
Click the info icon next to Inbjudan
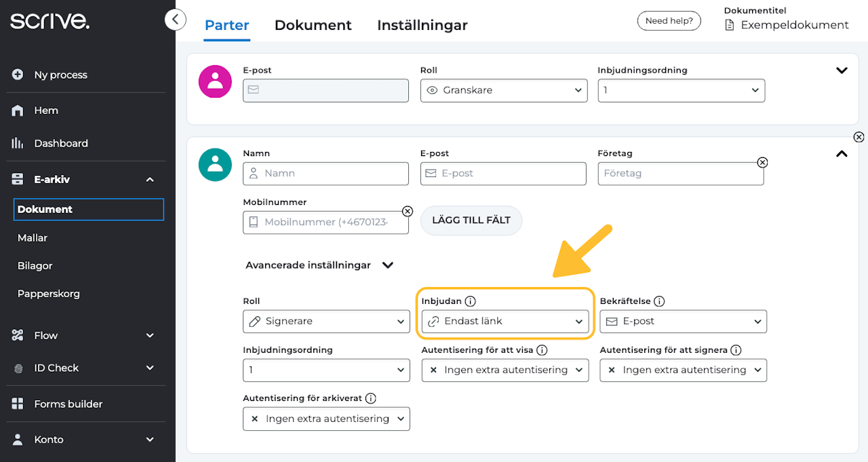471,301
